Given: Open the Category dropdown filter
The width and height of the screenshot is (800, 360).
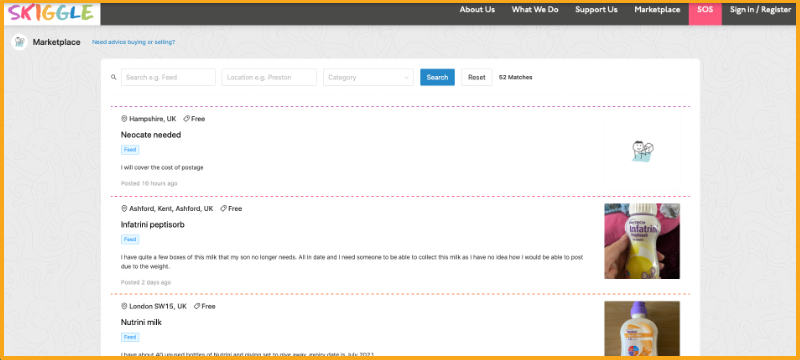Looking at the screenshot, I should click(x=368, y=78).
